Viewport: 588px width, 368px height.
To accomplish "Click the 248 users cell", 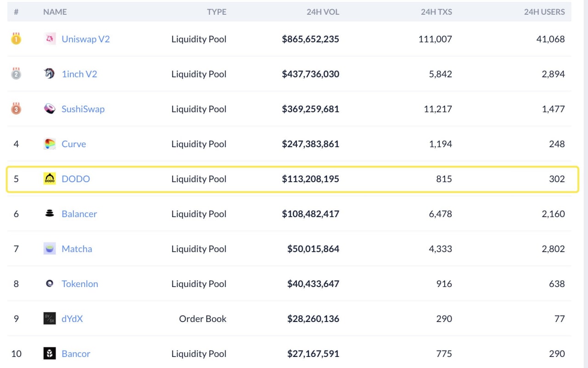I will point(557,144).
